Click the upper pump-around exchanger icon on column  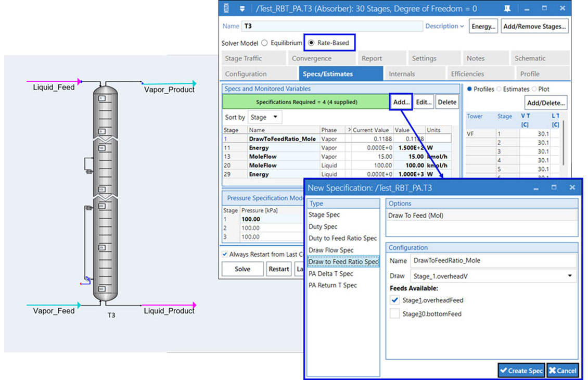(89, 171)
